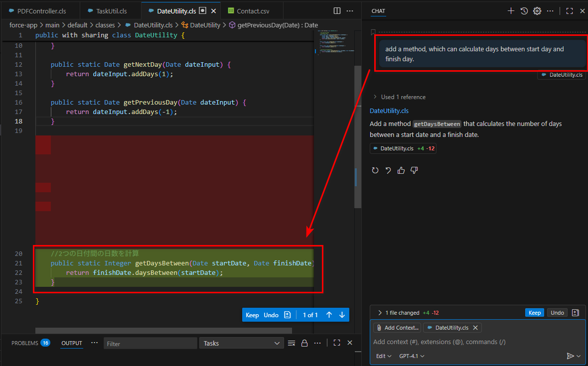588x366 pixels.
Task: Toggle output panel scroll lock
Action: tap(304, 343)
